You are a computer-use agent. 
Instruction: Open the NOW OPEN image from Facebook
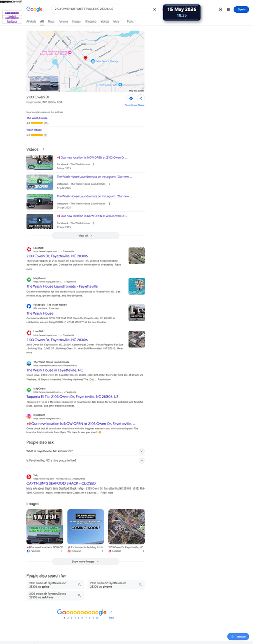point(45,527)
